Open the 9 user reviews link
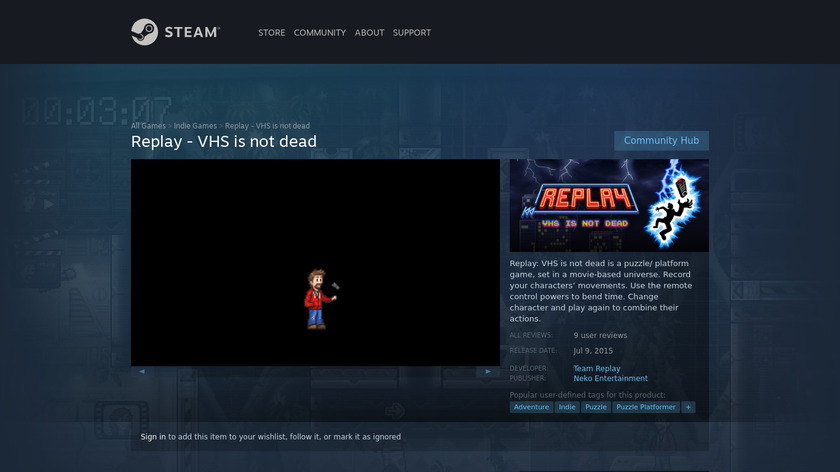 [x=600, y=335]
